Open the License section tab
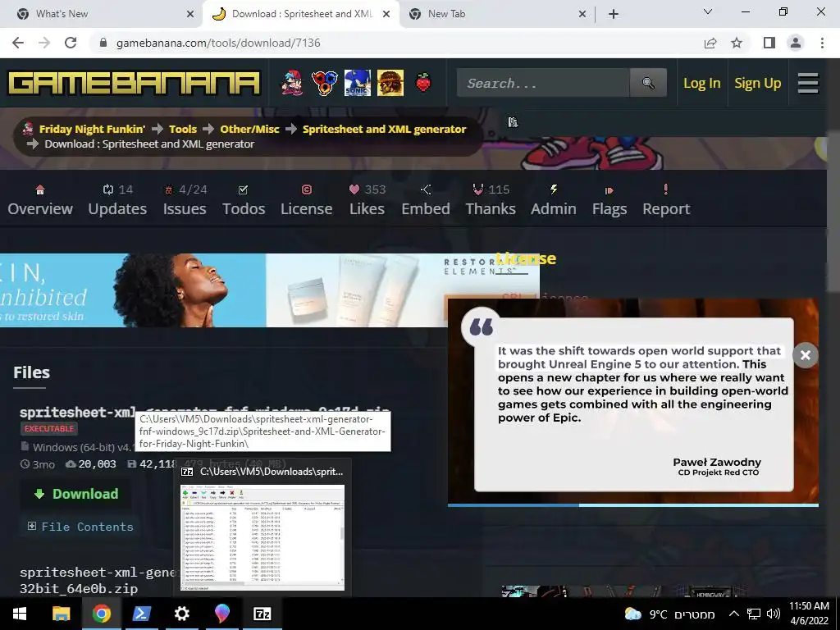 [307, 199]
